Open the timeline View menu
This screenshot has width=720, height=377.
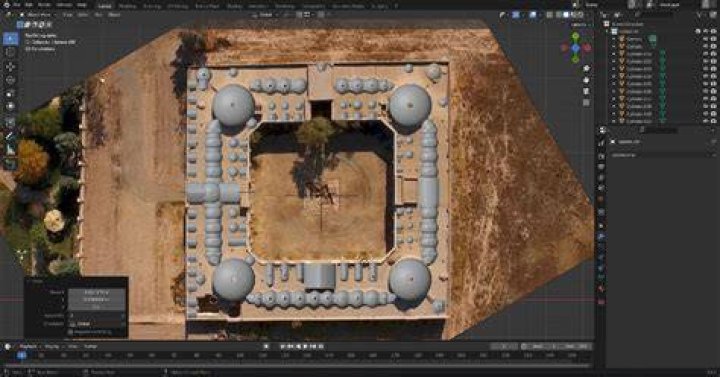73,347
